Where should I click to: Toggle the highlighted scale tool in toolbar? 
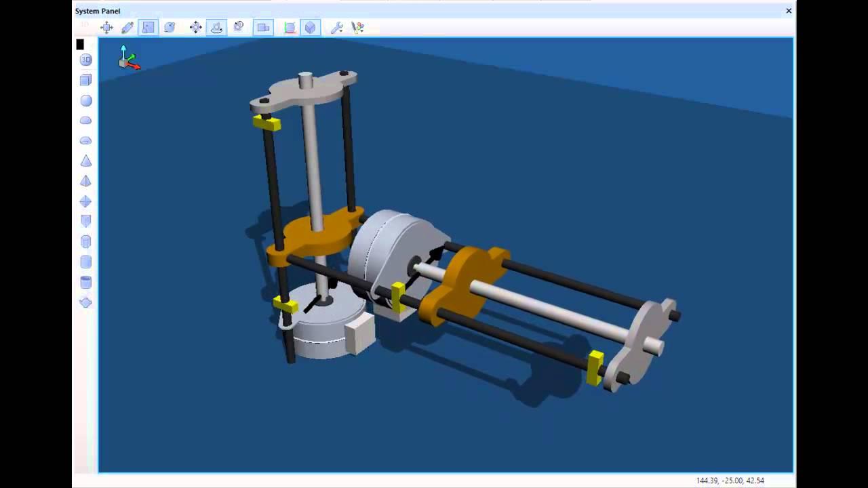click(148, 27)
